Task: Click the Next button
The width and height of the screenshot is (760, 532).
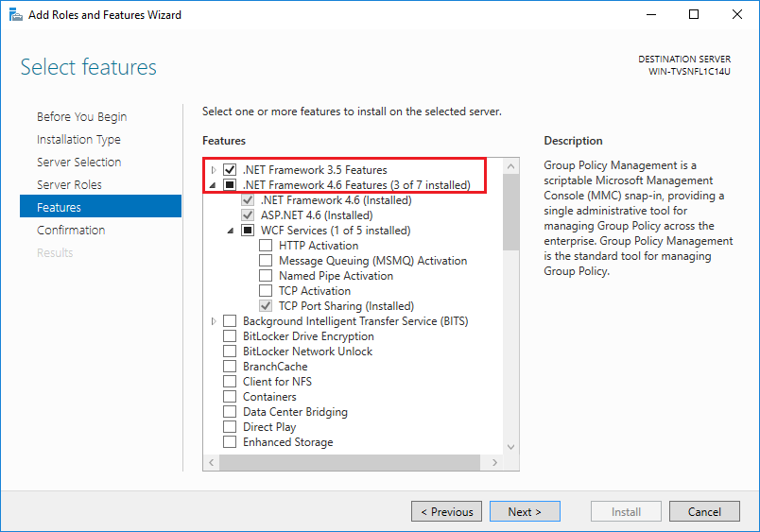Action: point(525,511)
